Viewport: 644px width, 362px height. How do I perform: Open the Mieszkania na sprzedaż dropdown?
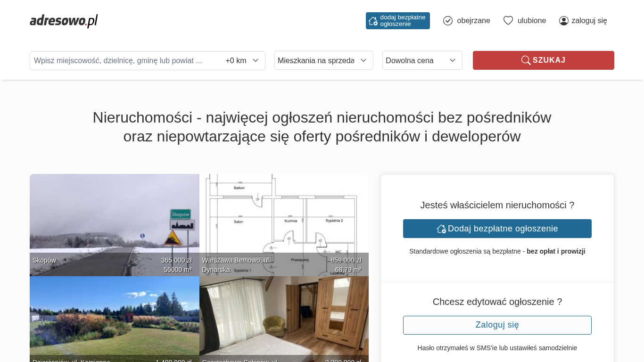tap(323, 60)
